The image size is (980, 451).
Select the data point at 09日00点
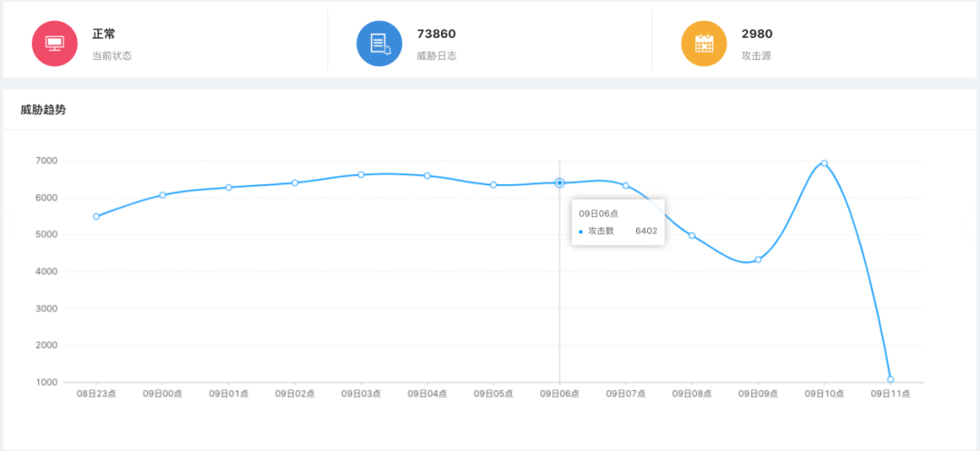click(162, 195)
